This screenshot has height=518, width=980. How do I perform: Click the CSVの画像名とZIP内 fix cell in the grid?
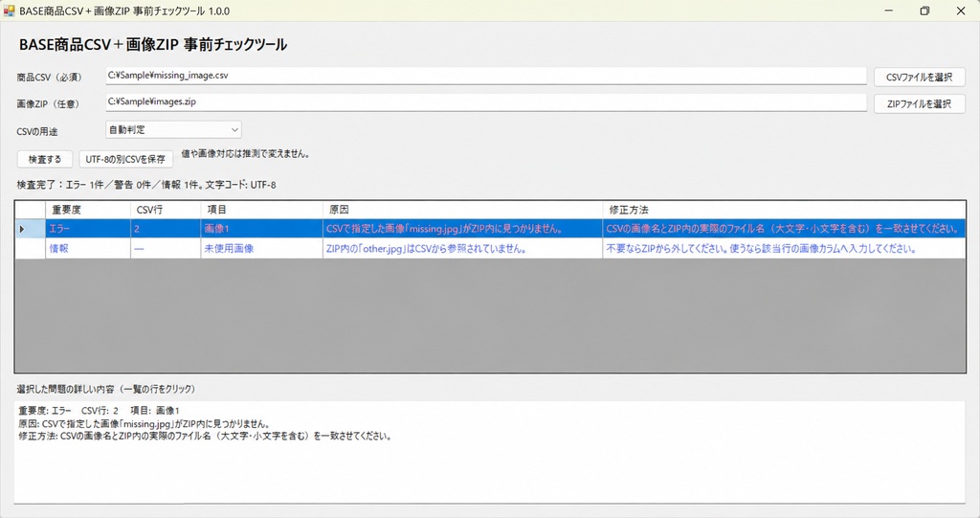784,228
